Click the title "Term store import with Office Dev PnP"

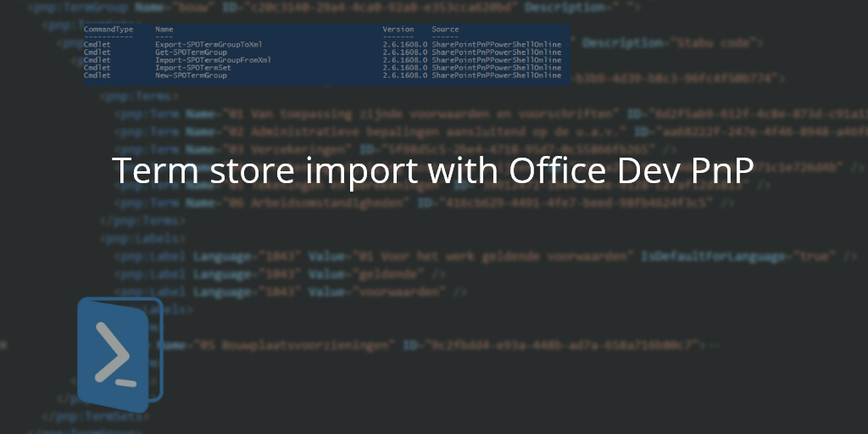[432, 170]
